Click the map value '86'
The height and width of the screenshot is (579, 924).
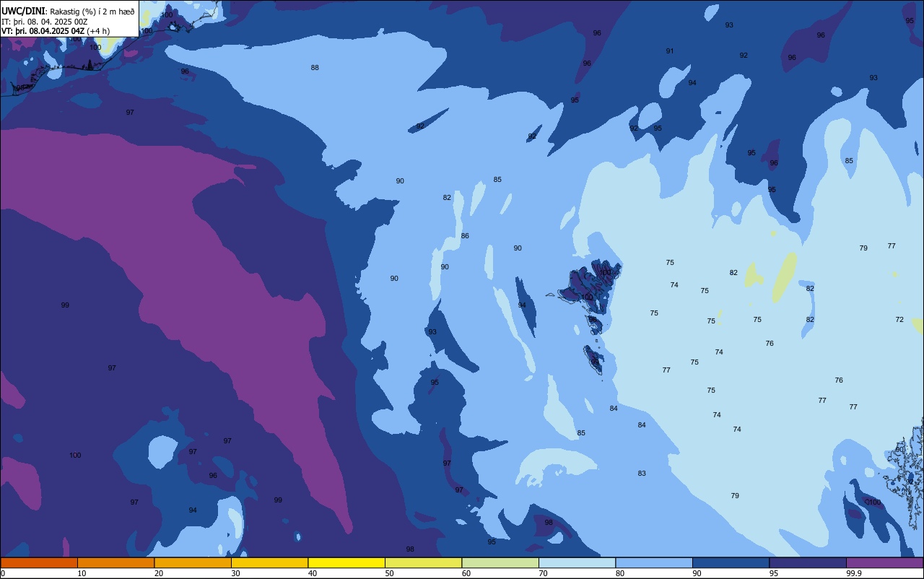coord(465,236)
